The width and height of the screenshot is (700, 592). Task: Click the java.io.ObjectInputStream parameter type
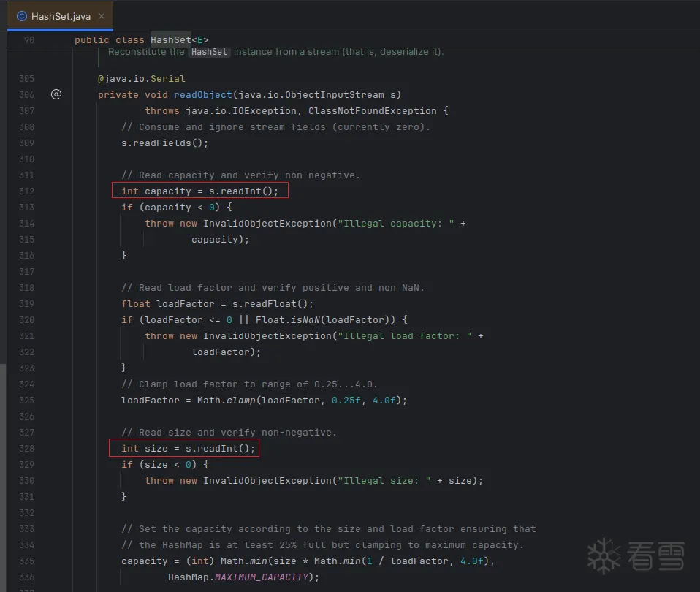311,95
